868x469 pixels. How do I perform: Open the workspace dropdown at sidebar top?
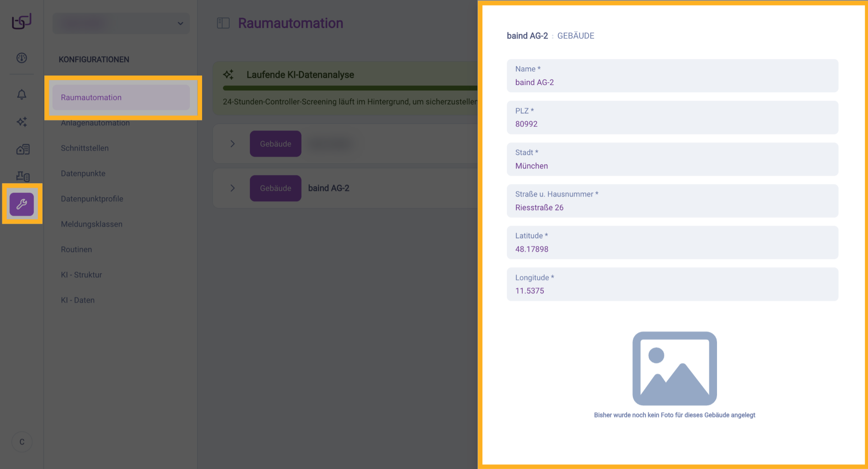click(x=121, y=23)
